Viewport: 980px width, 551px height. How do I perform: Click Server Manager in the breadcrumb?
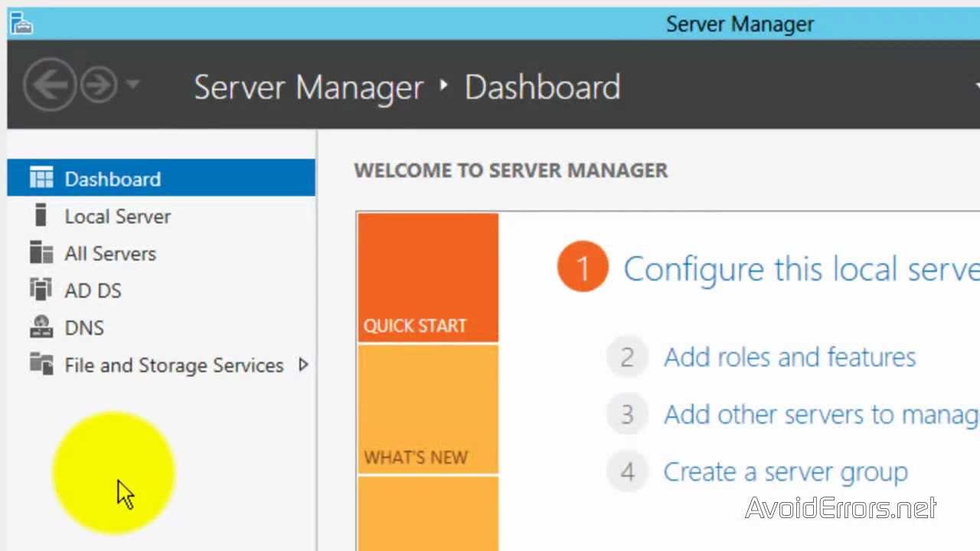coord(309,87)
